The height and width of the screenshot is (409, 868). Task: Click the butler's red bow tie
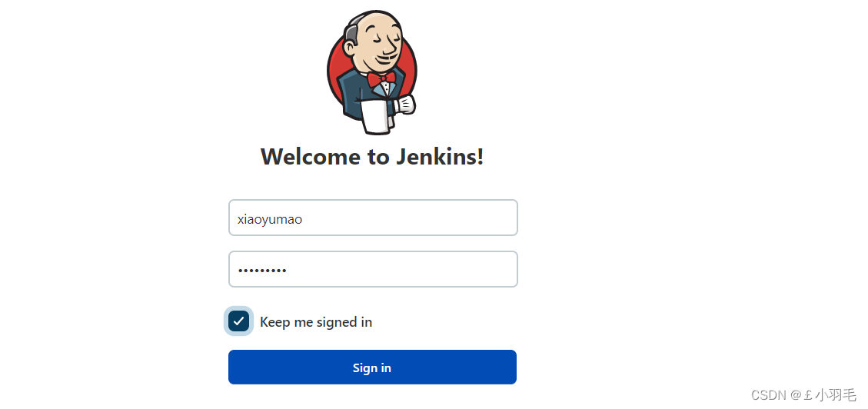(x=381, y=78)
